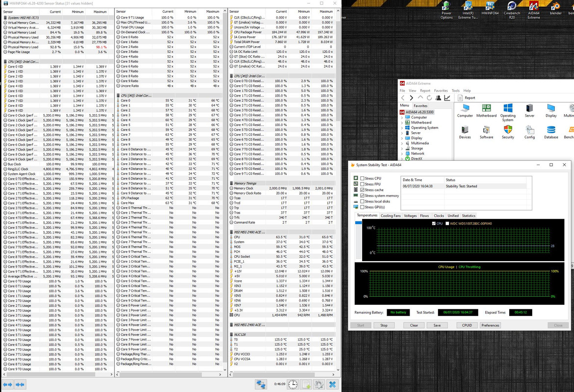Uncheck Stress cache checkbox
The height and width of the screenshot is (392, 574).
(362, 190)
